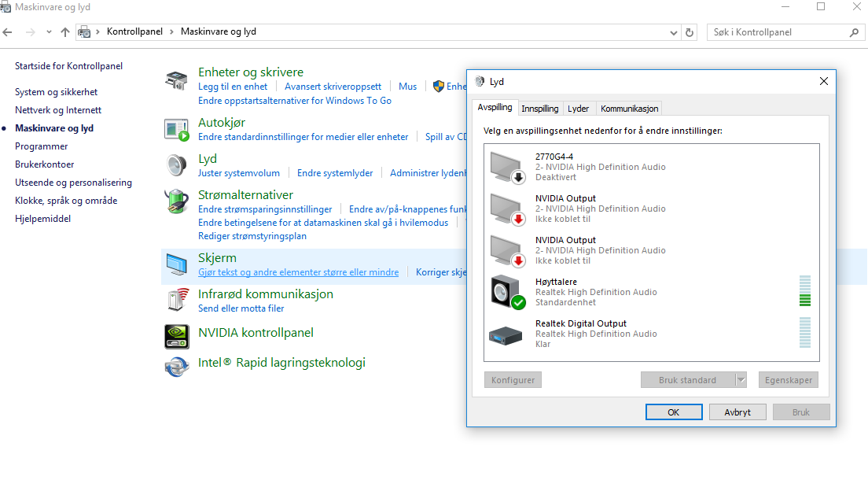Click the Control Panel address bar icon
868x480 pixels.
84,32
